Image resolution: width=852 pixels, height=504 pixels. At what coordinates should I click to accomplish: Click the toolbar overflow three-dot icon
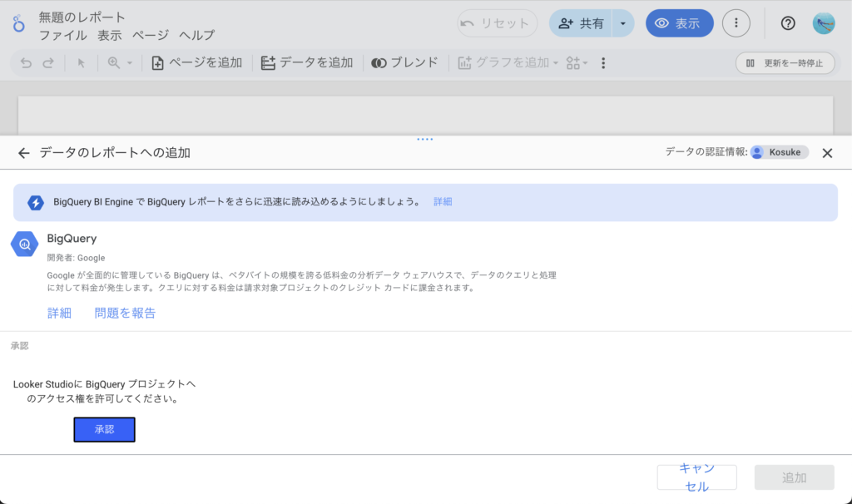click(603, 63)
